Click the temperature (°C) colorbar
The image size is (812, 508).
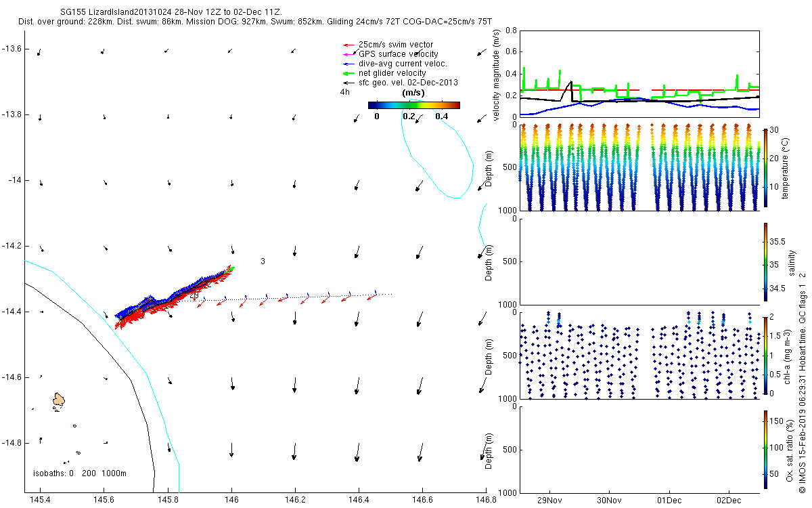[x=765, y=167]
